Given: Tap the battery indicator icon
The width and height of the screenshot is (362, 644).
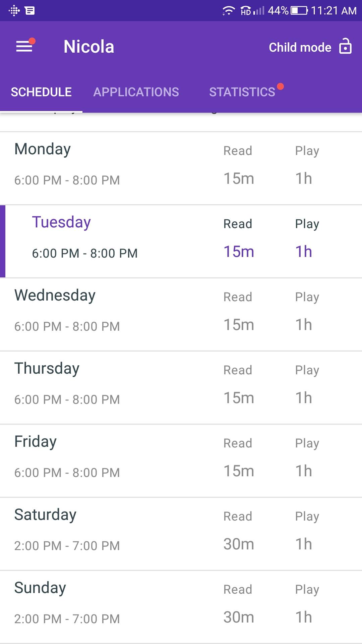Looking at the screenshot, I should point(299,11).
